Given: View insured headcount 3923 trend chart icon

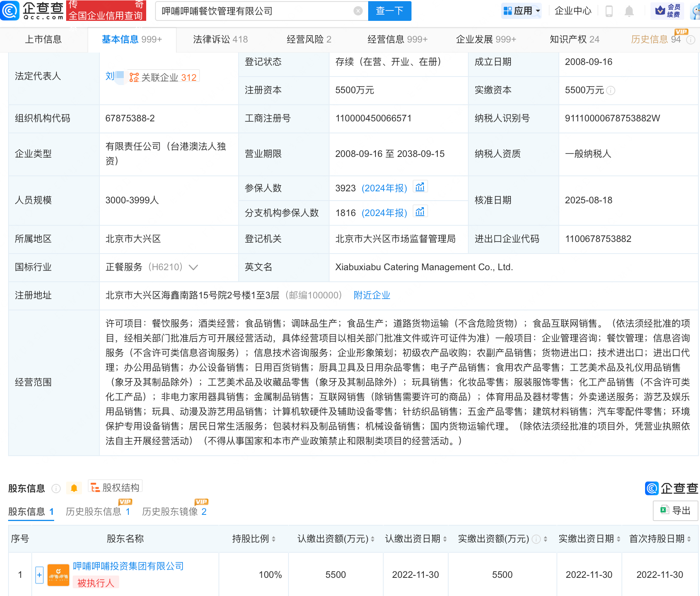Looking at the screenshot, I should [420, 187].
